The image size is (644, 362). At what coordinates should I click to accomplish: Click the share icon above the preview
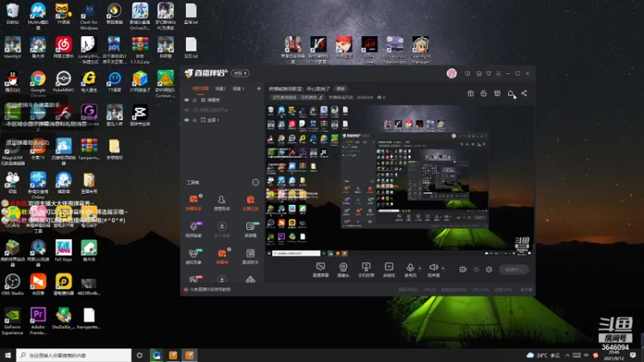pos(524,93)
